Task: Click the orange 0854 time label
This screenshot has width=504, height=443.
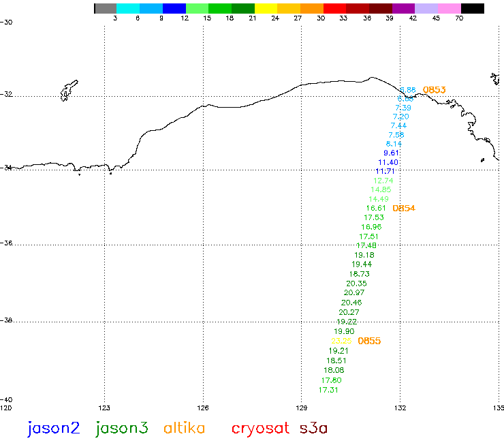Action: [x=404, y=208]
